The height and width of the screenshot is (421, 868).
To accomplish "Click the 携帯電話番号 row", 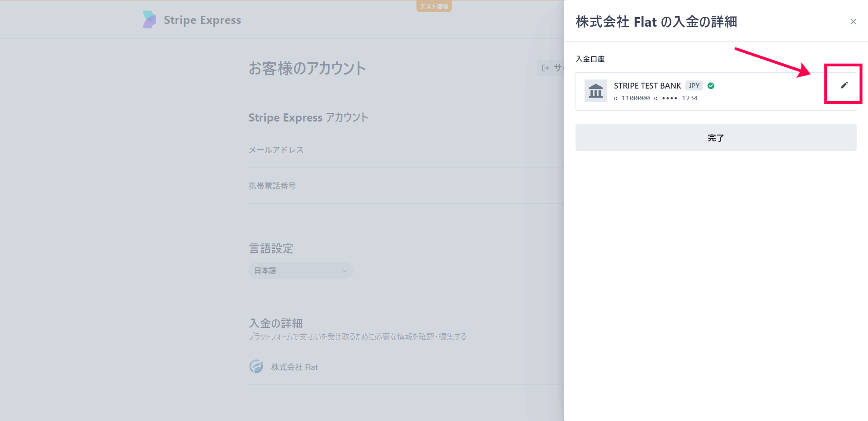I will 406,186.
